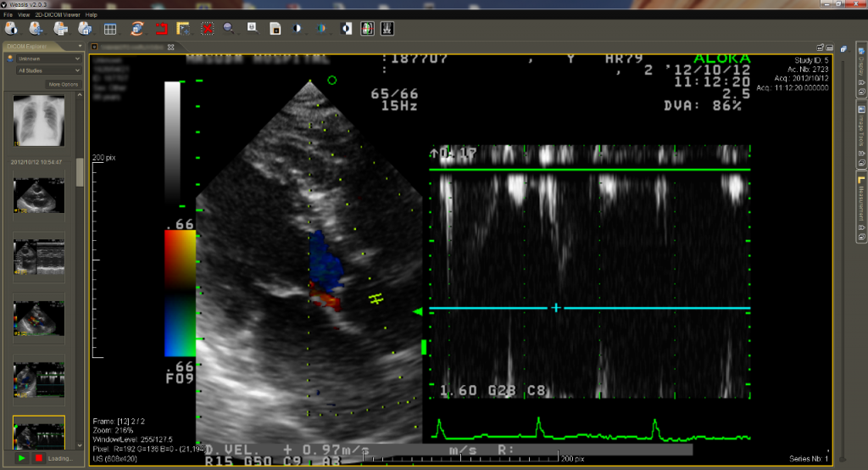Click the 'Window/Level: 255/127.5' overlay text
This screenshot has height=470, width=868.
(132, 439)
